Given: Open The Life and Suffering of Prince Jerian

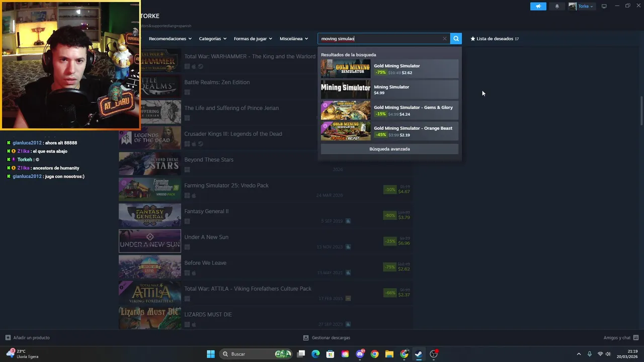Looking at the screenshot, I should pos(231,108).
